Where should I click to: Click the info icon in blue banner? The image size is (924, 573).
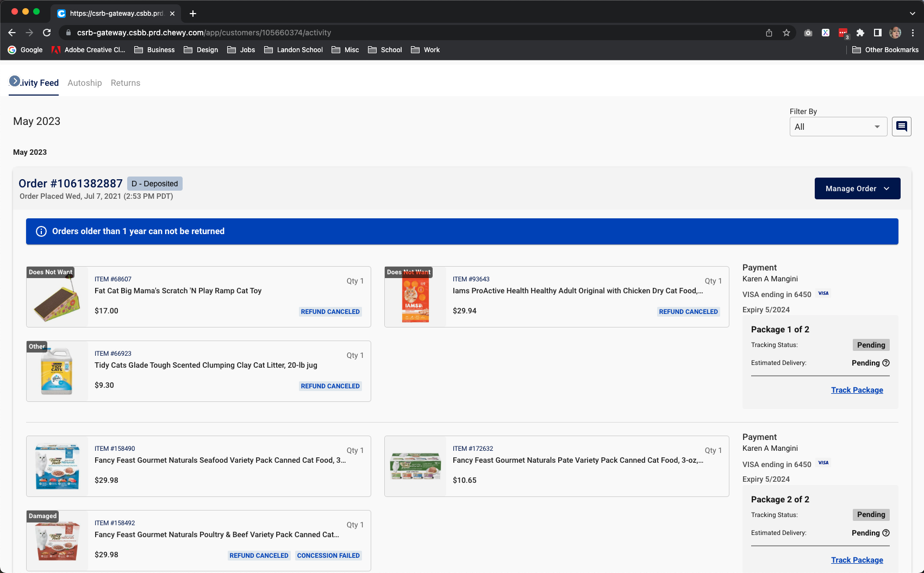pyautogui.click(x=41, y=231)
